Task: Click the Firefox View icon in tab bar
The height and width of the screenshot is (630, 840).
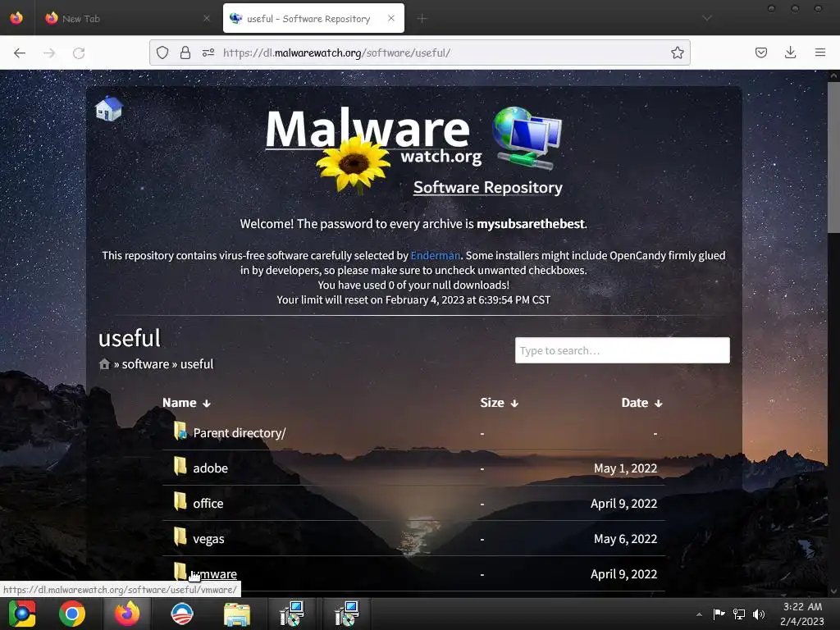Action: [x=16, y=18]
